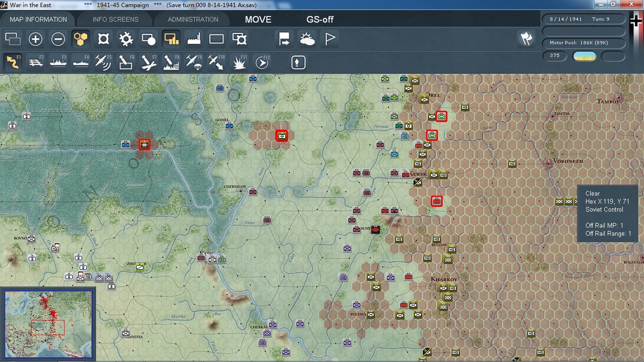This screenshot has width=644, height=362.
Task: Select F8 bomb city mode
Action: (171, 62)
